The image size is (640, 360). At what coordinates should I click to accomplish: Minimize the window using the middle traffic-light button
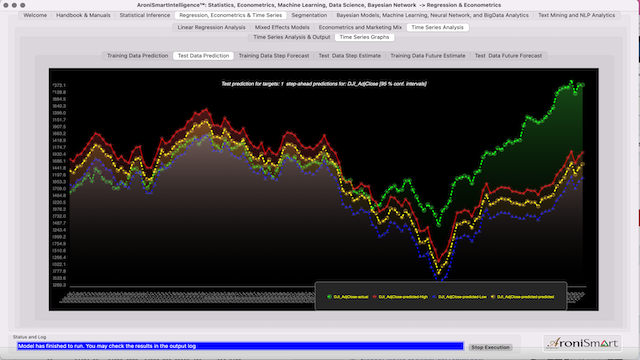(14, 5)
